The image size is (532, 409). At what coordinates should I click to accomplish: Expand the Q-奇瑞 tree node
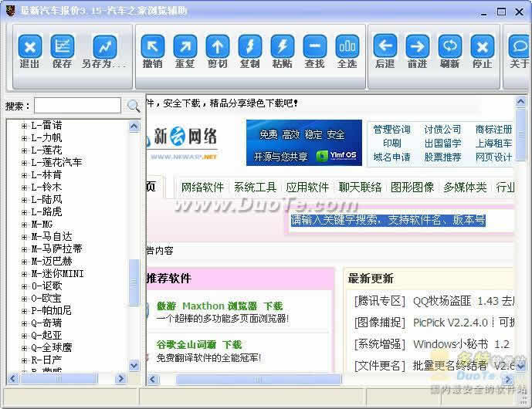pyautogui.click(x=24, y=323)
